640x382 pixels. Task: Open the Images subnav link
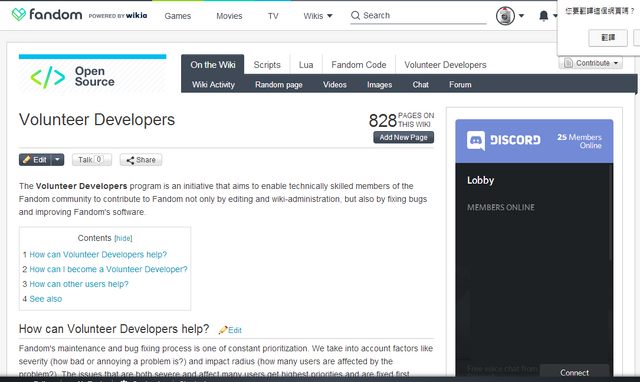(379, 84)
